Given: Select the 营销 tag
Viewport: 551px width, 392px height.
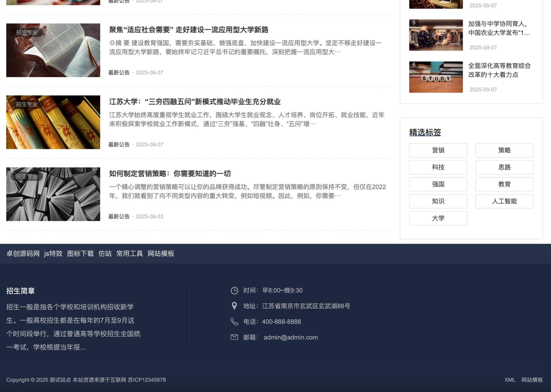Looking at the screenshot, I should click(x=438, y=150).
